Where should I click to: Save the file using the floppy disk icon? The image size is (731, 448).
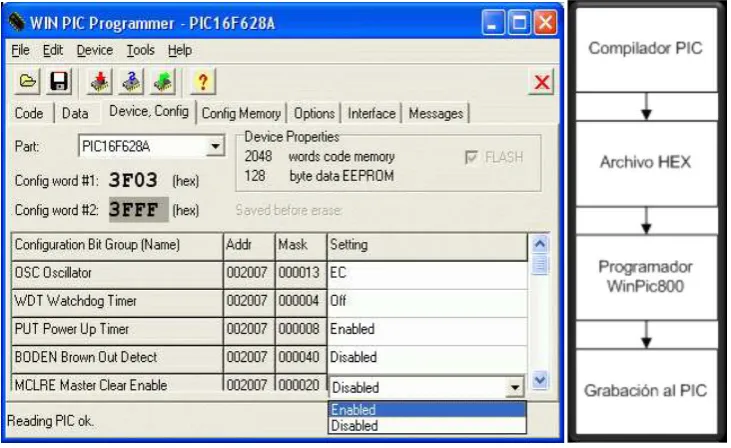59,82
